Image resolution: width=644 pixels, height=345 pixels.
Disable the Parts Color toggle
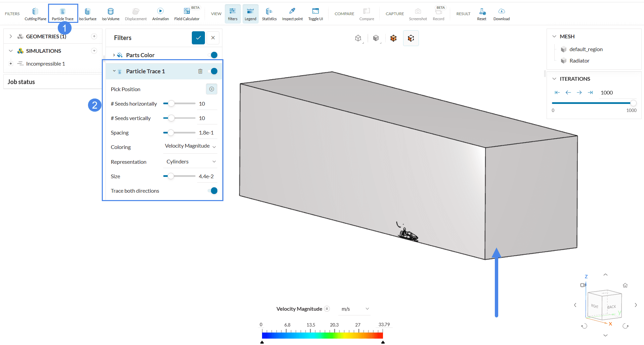click(213, 55)
